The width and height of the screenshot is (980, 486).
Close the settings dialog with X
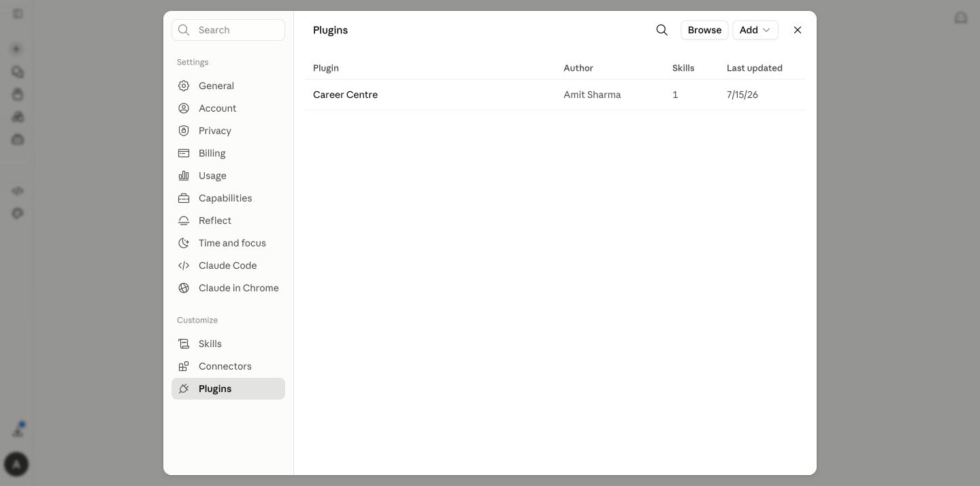(798, 30)
